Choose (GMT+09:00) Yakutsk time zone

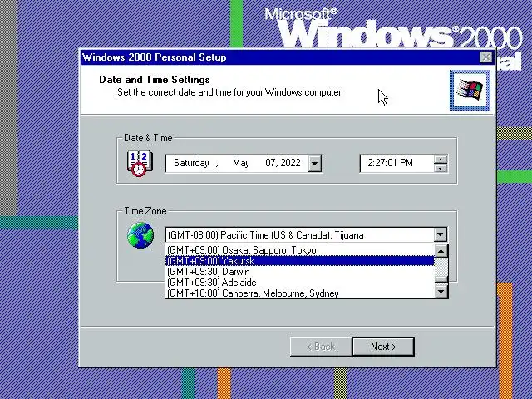(x=299, y=261)
